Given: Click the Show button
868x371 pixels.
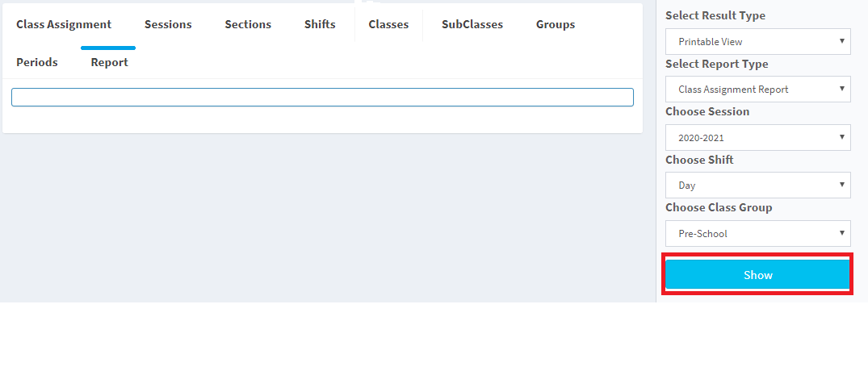Looking at the screenshot, I should tap(758, 275).
